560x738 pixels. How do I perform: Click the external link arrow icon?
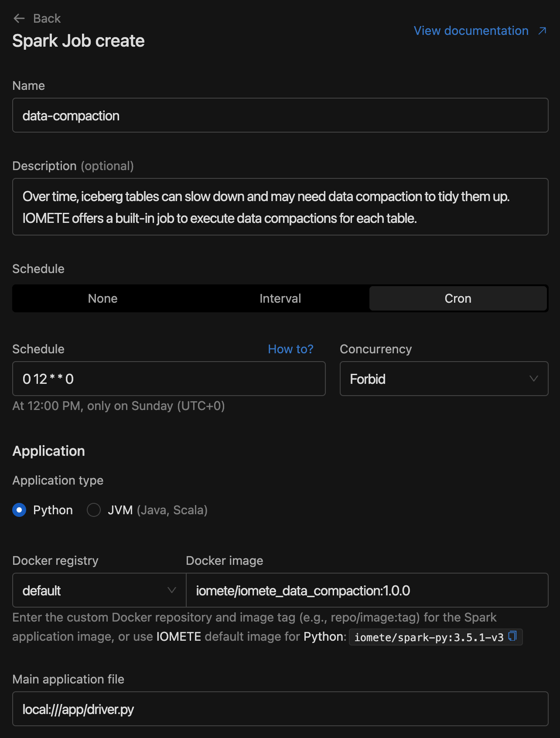click(x=542, y=31)
